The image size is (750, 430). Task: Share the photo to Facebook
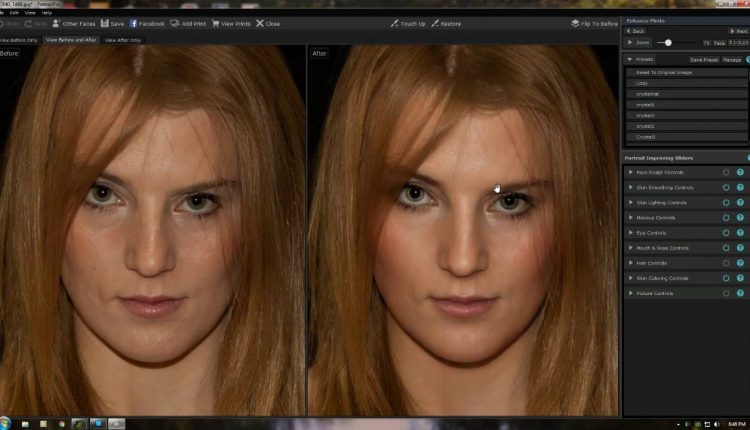click(147, 23)
